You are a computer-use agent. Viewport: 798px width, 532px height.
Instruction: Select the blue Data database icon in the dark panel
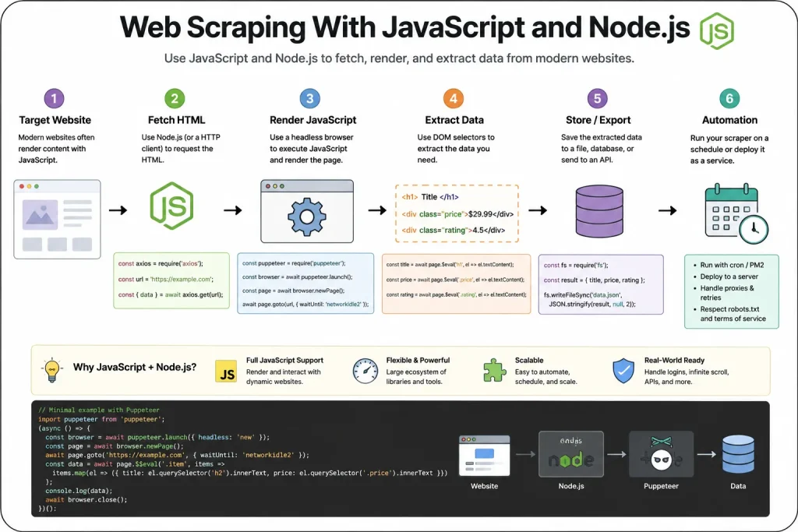point(738,454)
